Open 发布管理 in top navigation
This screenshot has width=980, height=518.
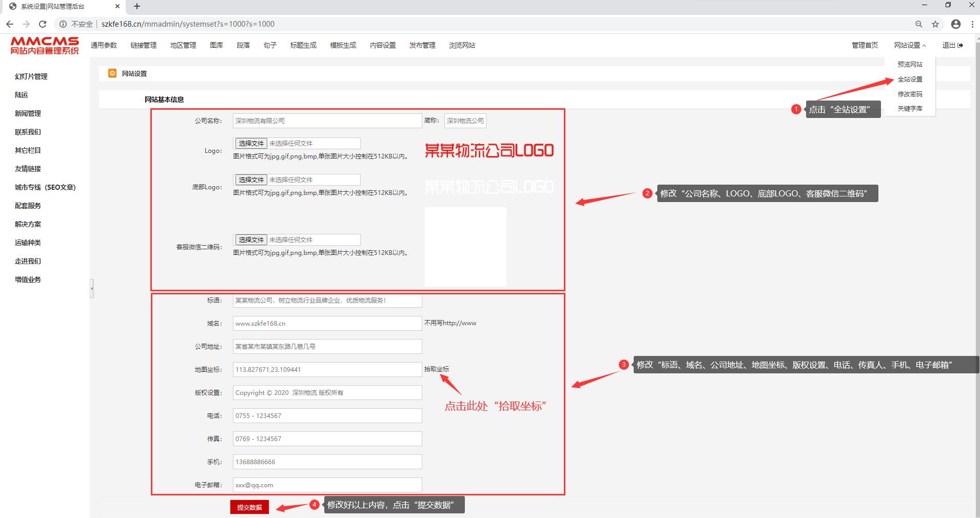pyautogui.click(x=422, y=45)
